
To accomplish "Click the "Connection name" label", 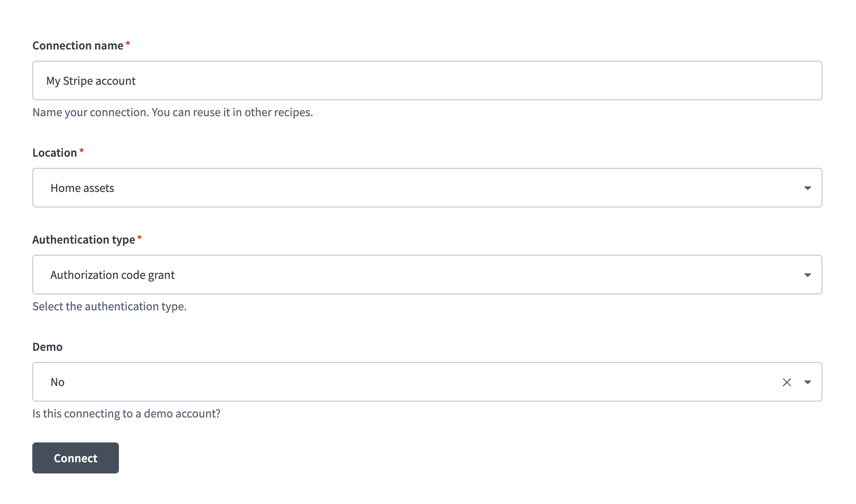I will [x=78, y=46].
